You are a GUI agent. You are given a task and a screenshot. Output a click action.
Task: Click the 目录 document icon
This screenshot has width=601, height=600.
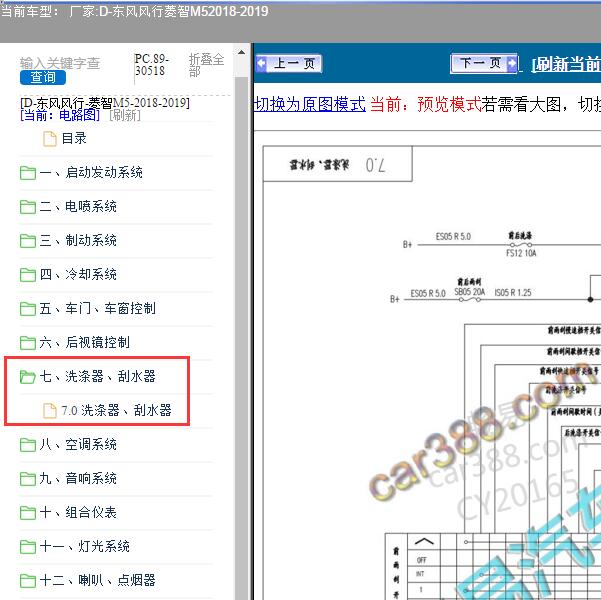coord(50,139)
